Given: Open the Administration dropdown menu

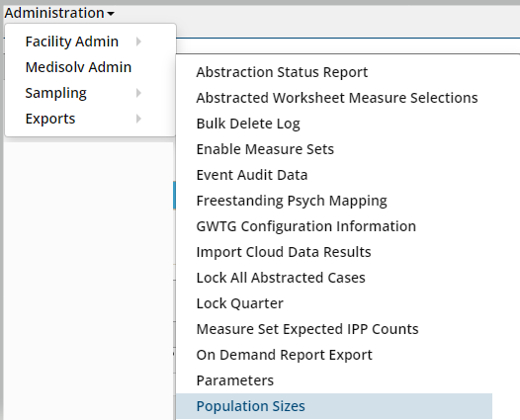Looking at the screenshot, I should point(59,13).
